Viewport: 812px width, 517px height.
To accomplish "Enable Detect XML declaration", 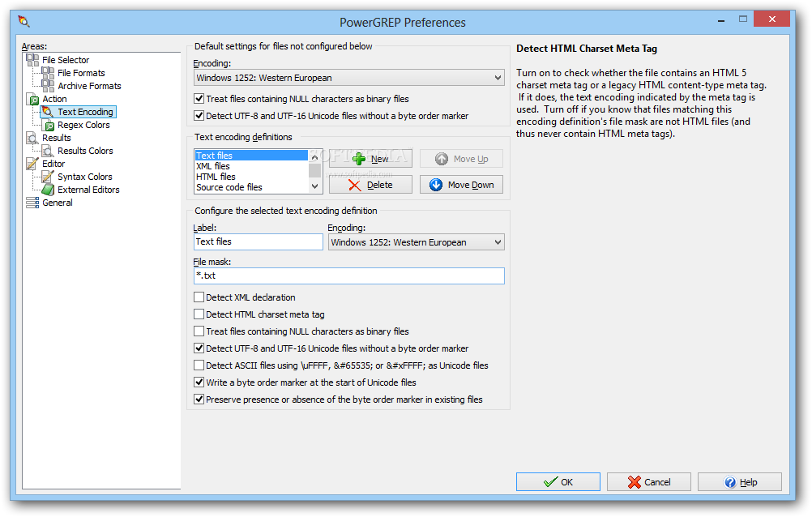I will (199, 297).
